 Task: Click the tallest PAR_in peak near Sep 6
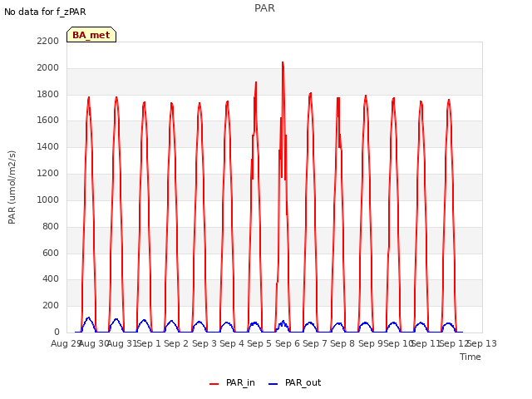[x=283, y=63]
